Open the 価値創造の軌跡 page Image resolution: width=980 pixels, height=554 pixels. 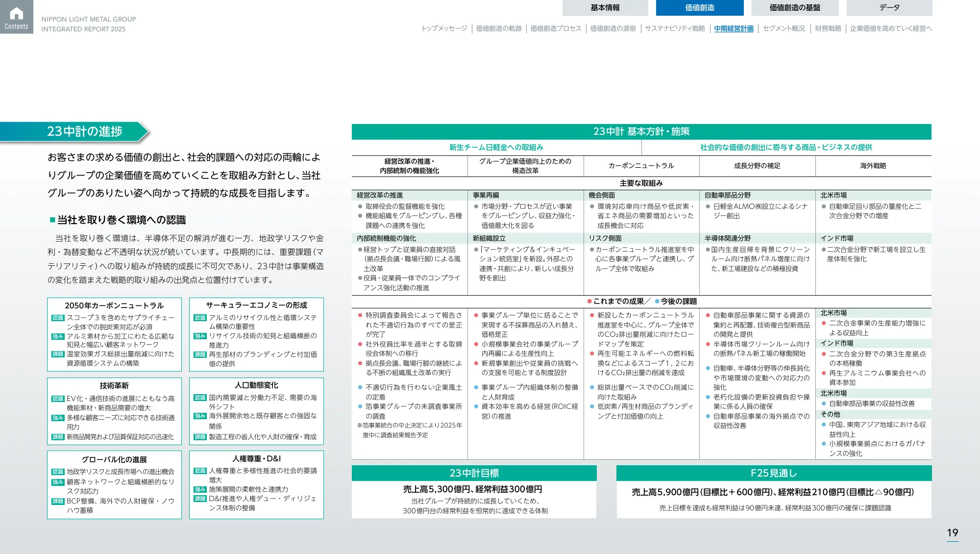498,29
